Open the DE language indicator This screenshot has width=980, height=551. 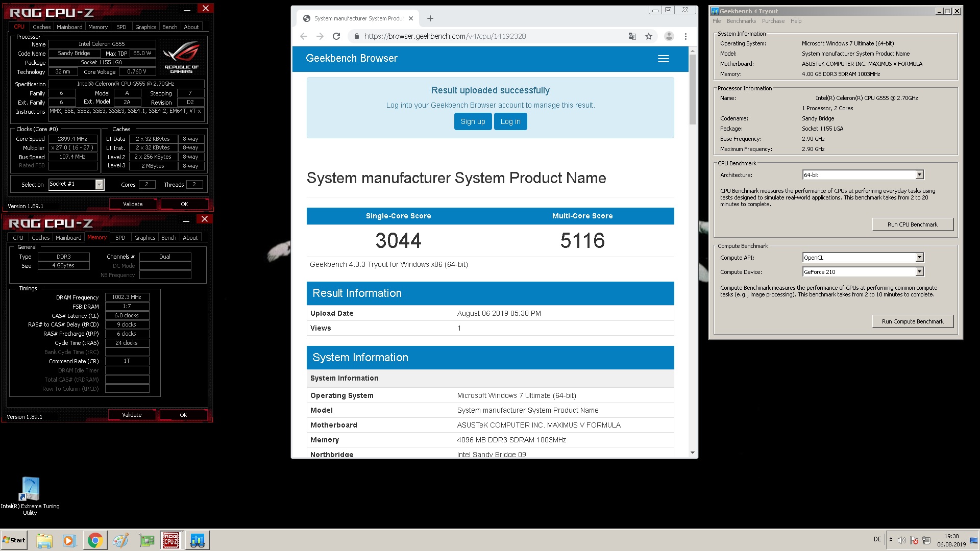coord(877,539)
